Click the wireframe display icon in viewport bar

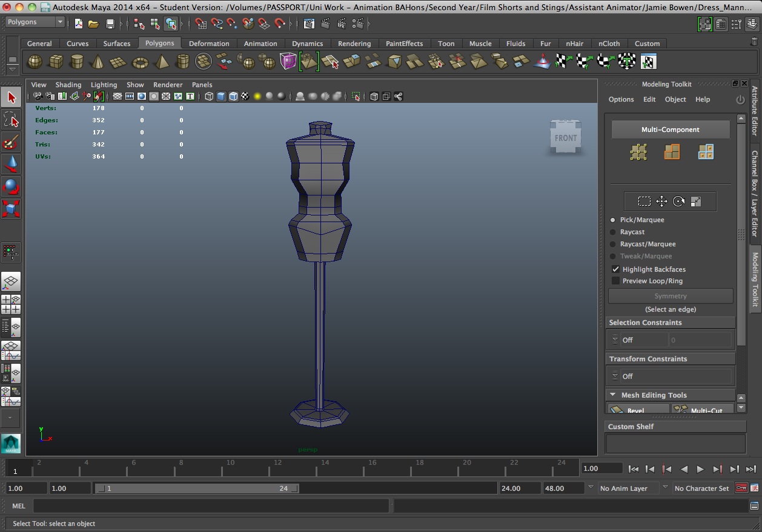(x=209, y=96)
